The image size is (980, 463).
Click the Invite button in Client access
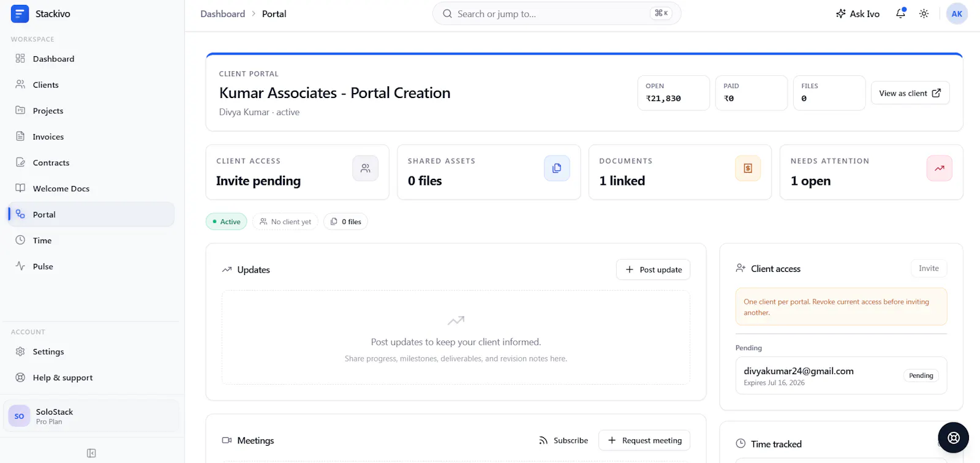[x=929, y=268]
